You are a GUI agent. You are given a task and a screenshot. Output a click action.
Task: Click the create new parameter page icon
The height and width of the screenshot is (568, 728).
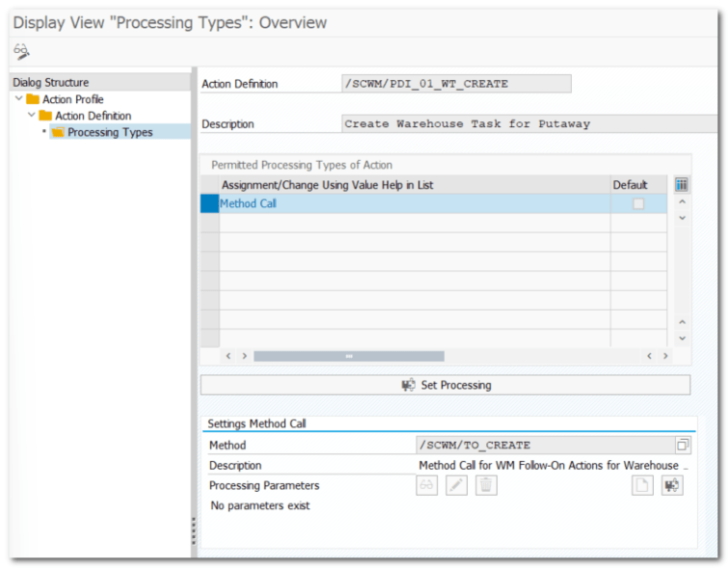[x=642, y=485]
